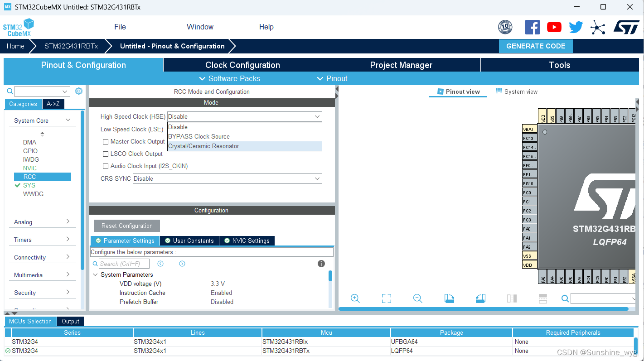The width and height of the screenshot is (644, 361).
Task: Click the ST community network icon
Action: [598, 27]
